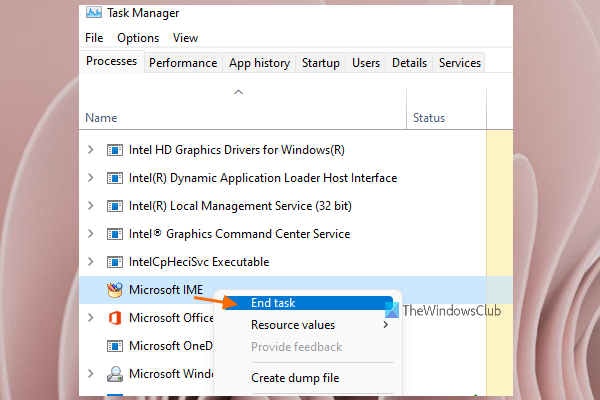
Task: Click the Microsoft IME process icon
Action: click(x=115, y=290)
